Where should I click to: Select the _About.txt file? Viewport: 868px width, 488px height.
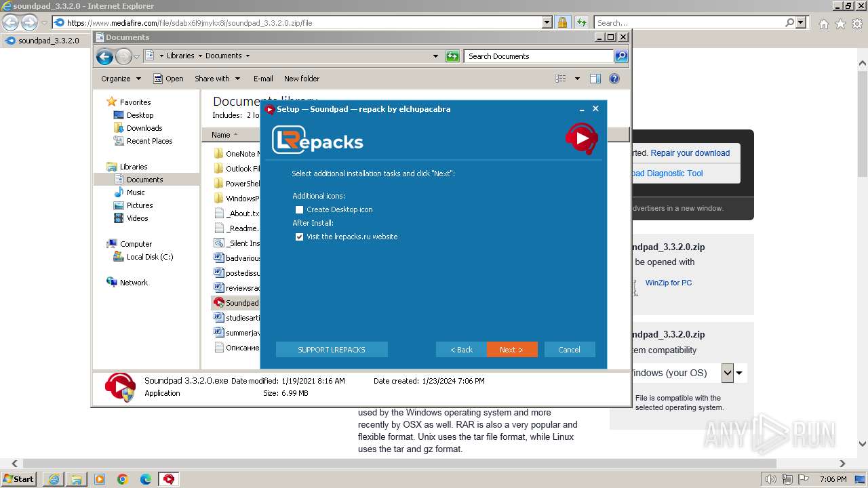click(x=237, y=213)
